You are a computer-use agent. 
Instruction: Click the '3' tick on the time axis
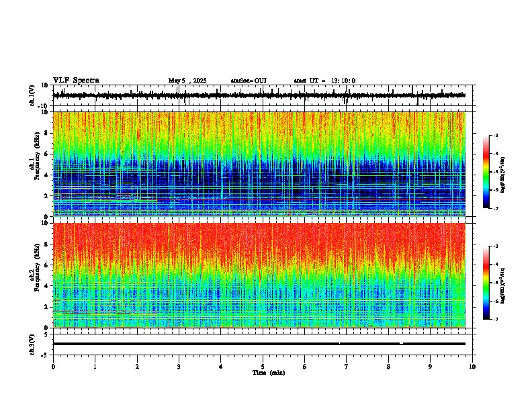click(x=179, y=367)
